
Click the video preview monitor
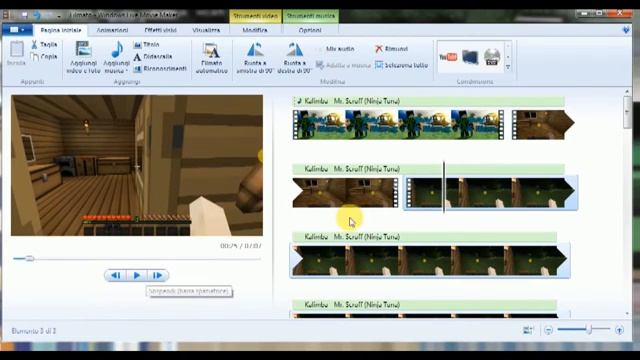pyautogui.click(x=137, y=165)
